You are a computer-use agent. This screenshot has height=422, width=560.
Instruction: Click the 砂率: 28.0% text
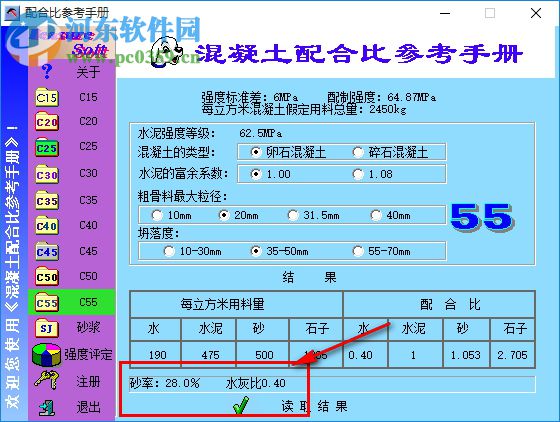tap(164, 383)
